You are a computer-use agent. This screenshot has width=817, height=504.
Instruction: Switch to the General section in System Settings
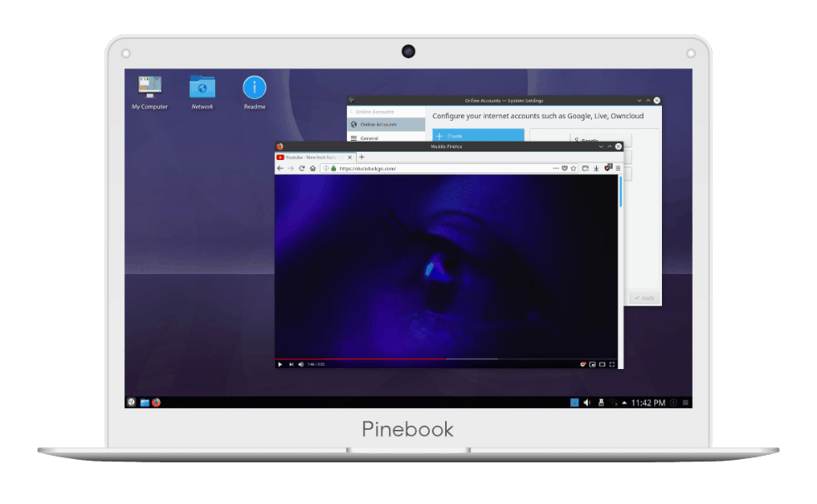pos(371,138)
